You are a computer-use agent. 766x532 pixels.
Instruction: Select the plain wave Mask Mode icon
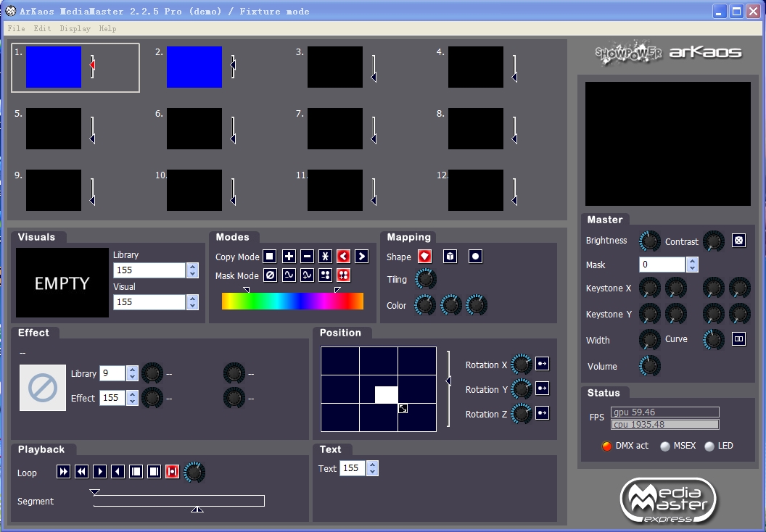coord(289,275)
